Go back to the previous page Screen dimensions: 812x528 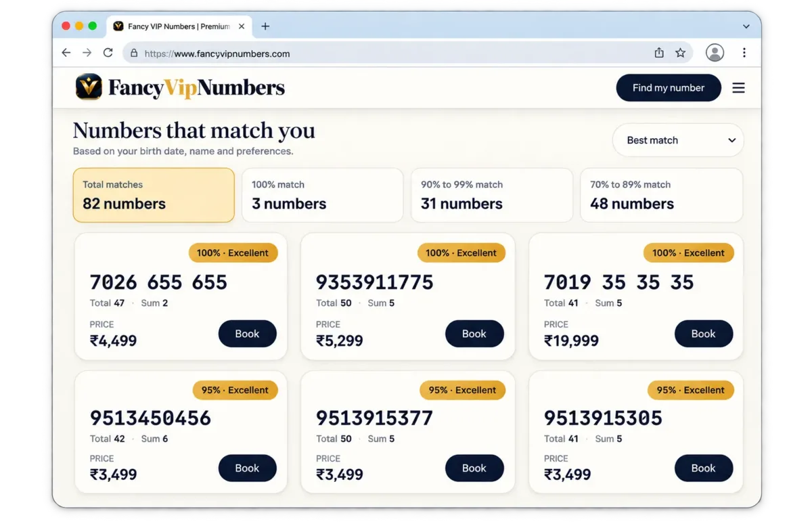[x=66, y=53]
